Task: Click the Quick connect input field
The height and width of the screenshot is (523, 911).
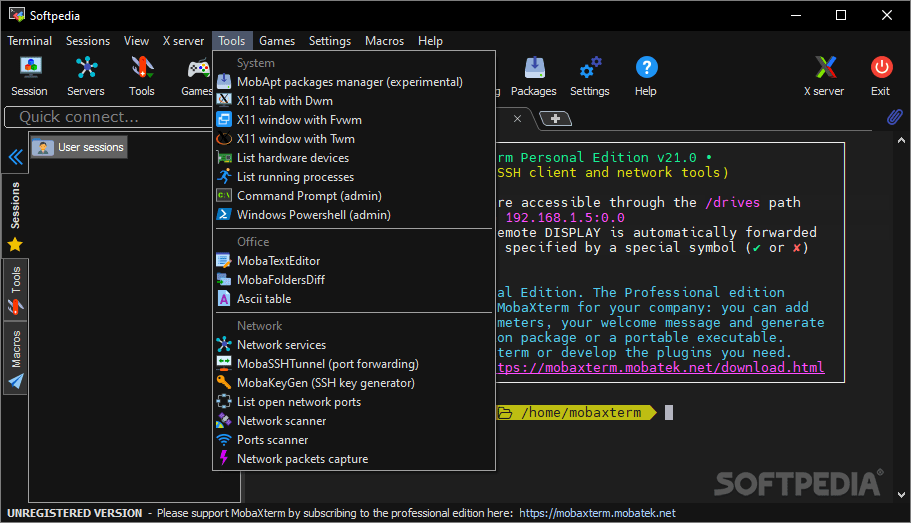Action: [108, 117]
